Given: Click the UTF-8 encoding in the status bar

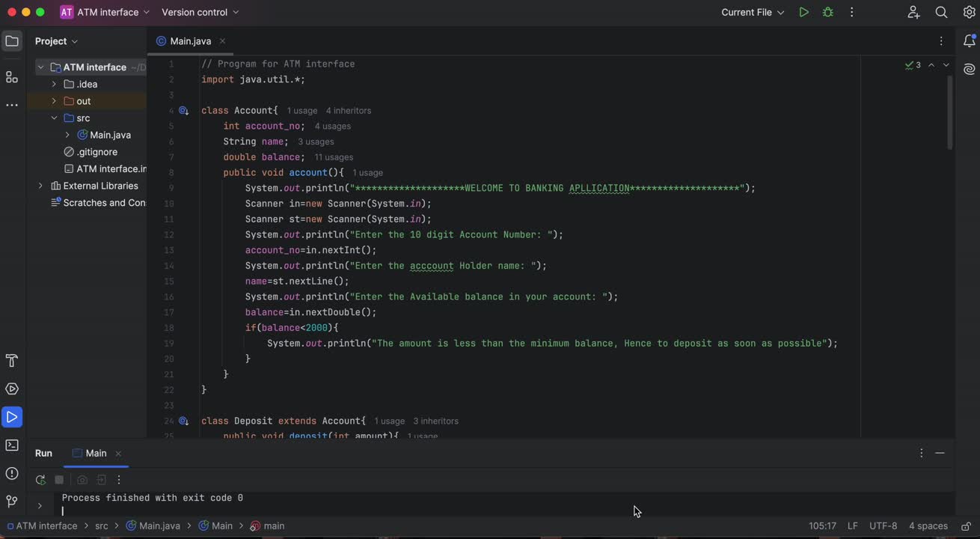Looking at the screenshot, I should [x=883, y=526].
